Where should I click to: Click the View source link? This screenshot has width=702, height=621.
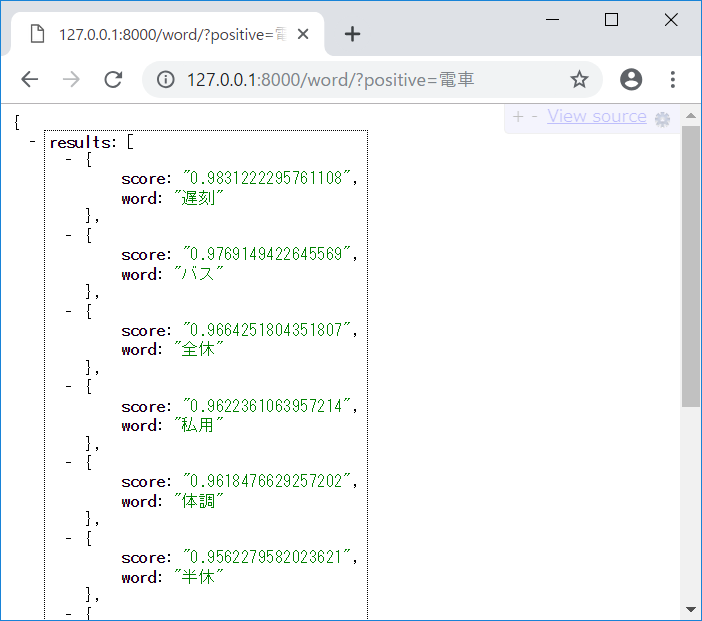tap(596, 117)
